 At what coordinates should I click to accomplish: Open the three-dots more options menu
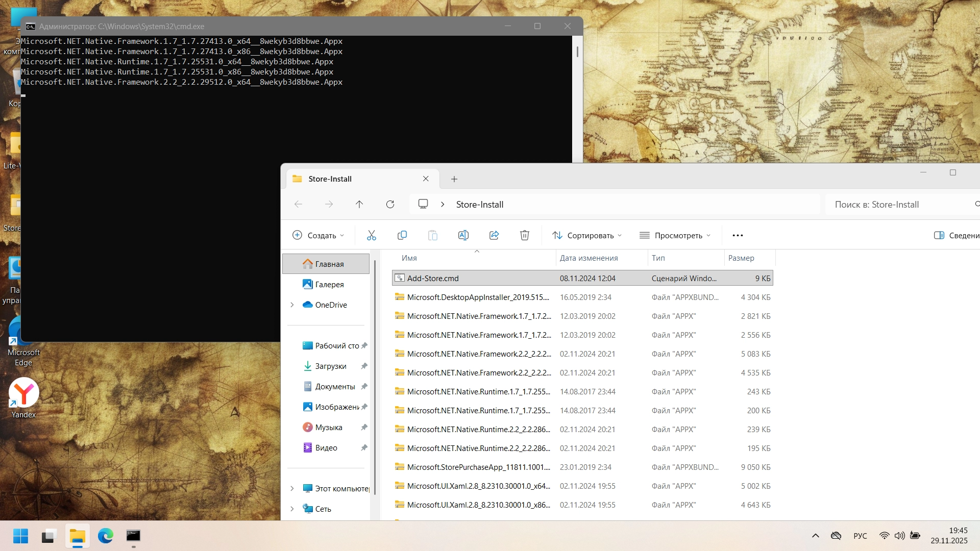coord(738,235)
